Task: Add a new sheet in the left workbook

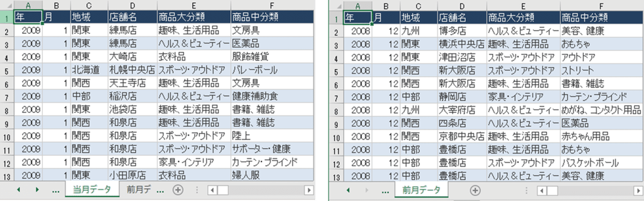Action: click(x=178, y=190)
